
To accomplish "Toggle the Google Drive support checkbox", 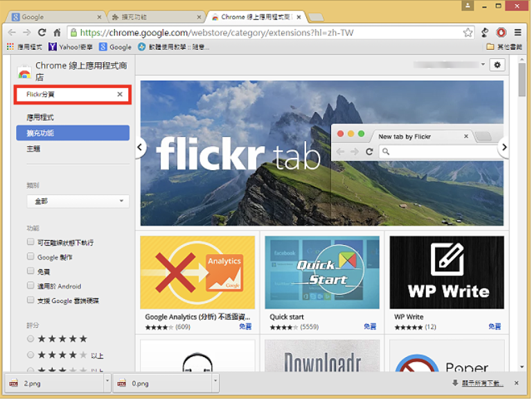I will tap(30, 300).
